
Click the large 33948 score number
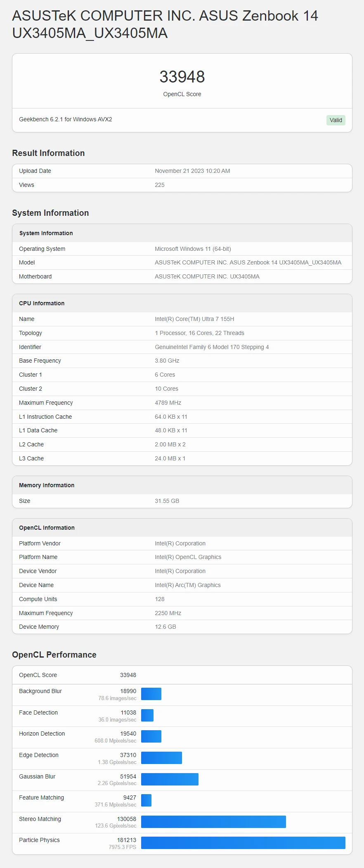point(182,77)
